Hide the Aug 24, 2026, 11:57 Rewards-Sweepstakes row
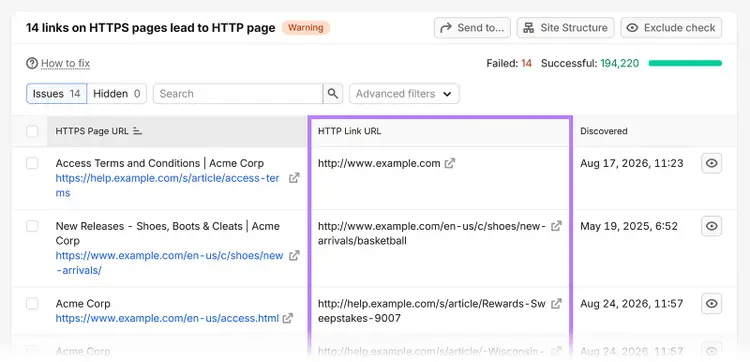Image resolution: width=750 pixels, height=362 pixels. point(712,304)
